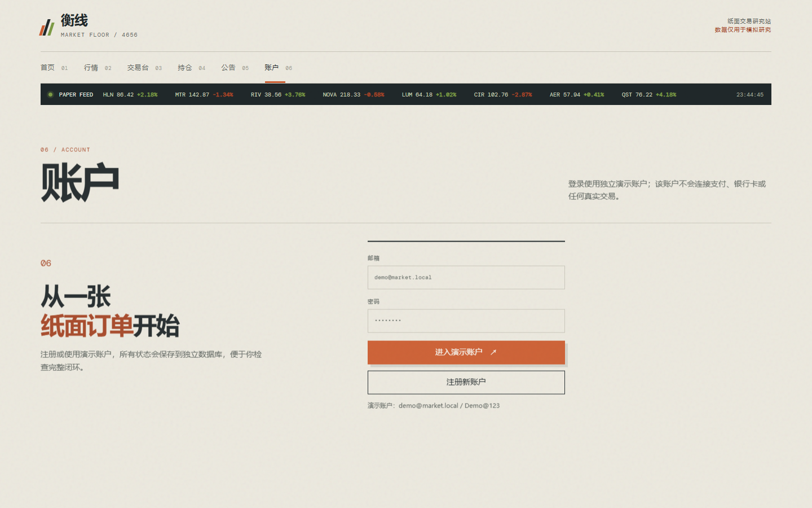
Task: Click the 注册新账户 button
Action: [x=466, y=382]
